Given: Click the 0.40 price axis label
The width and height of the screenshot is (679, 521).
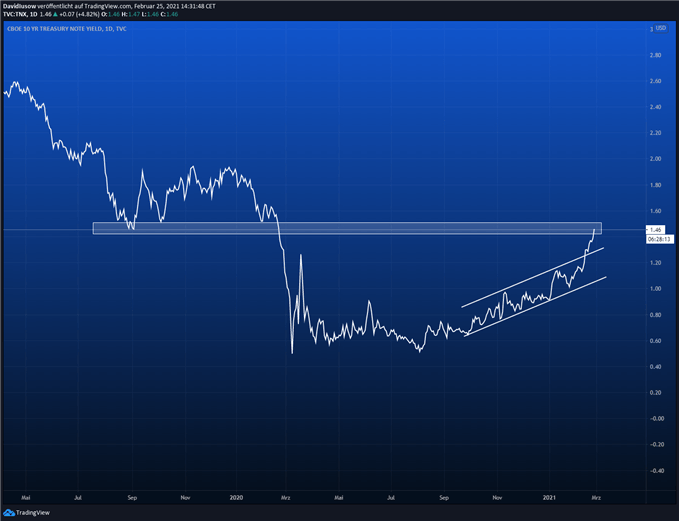Looking at the screenshot, I should click(655, 367).
